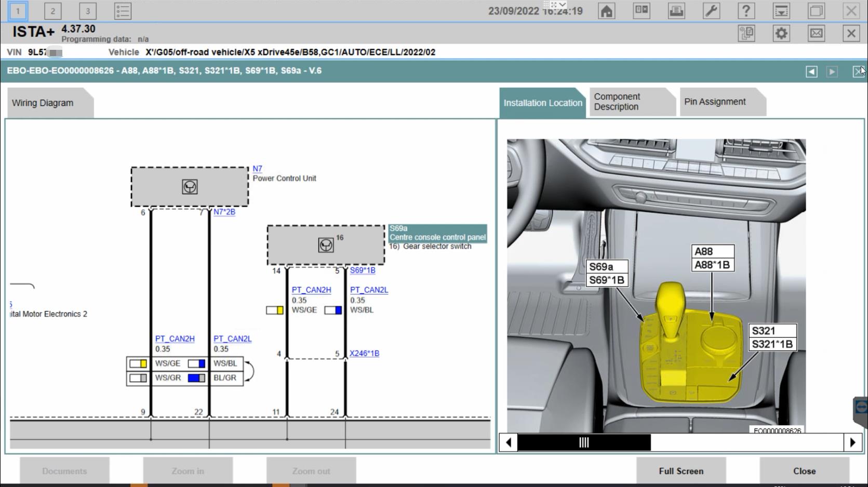Open the Component Description tab

click(x=632, y=102)
